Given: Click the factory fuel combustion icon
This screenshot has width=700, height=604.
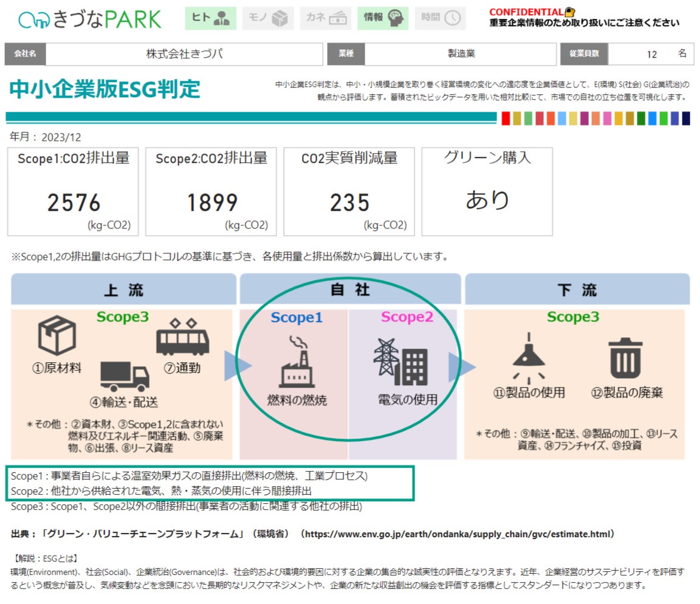Looking at the screenshot, I should (x=297, y=362).
